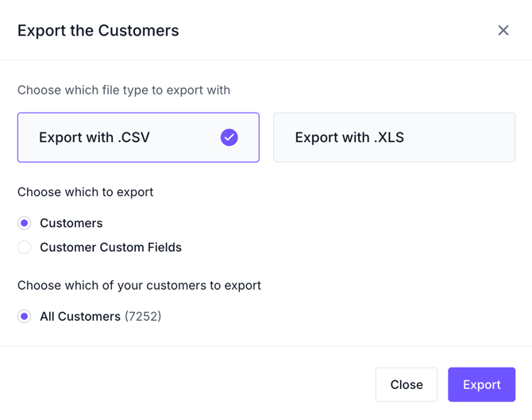Choose the Export with .XLS file type

[394, 137]
